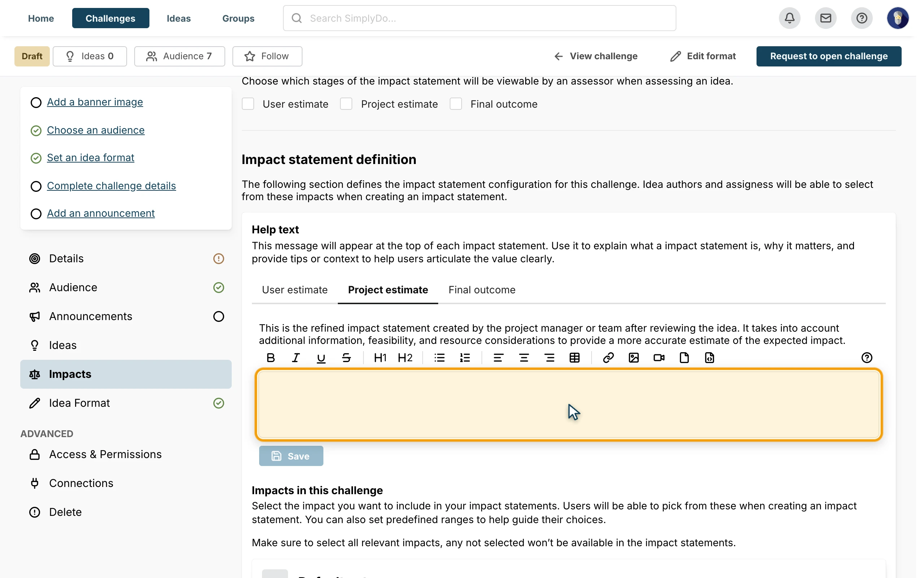Apply italic formatting in editor toolbar

pos(296,358)
